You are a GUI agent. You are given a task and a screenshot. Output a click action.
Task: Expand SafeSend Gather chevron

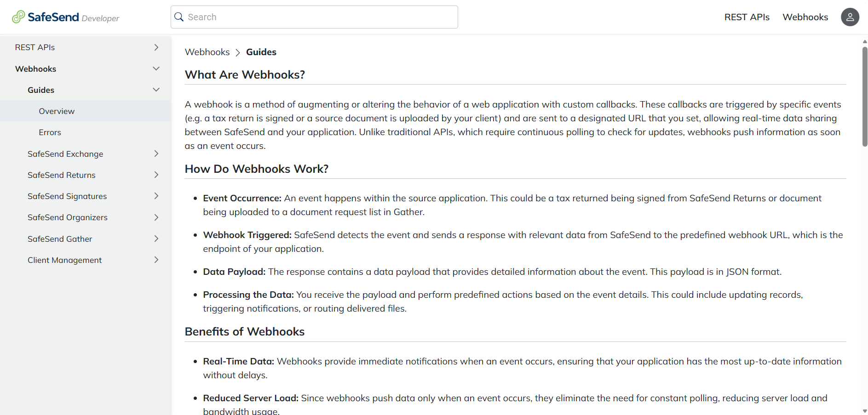point(156,239)
